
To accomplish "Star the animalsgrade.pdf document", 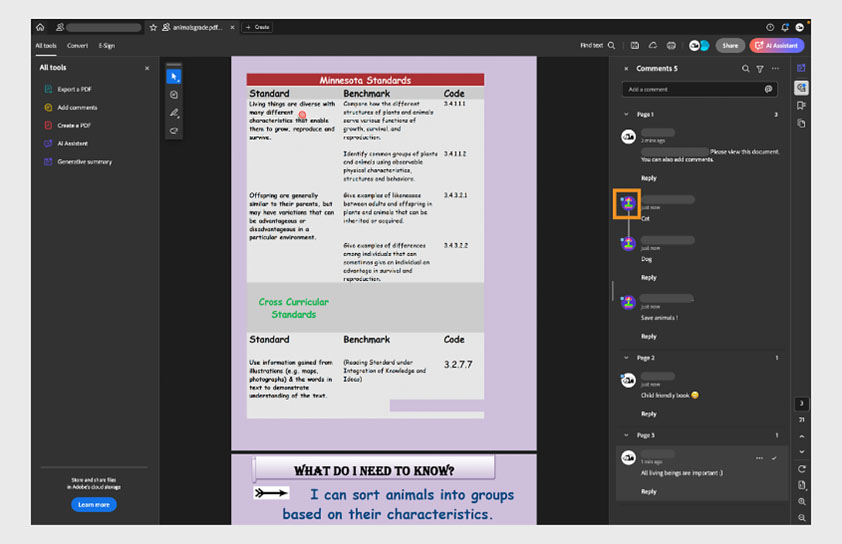I will 153,27.
